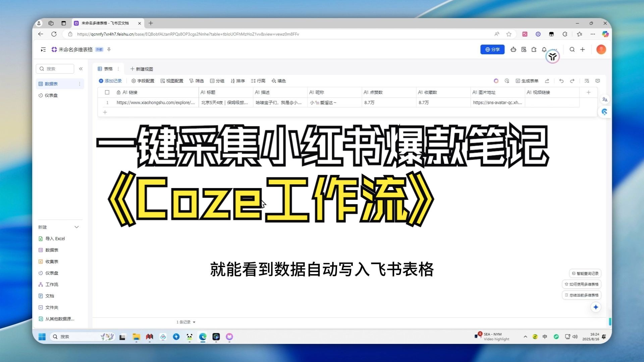644x362 pixels.
Task: Open the Windows Start button
Action: pos(42,337)
